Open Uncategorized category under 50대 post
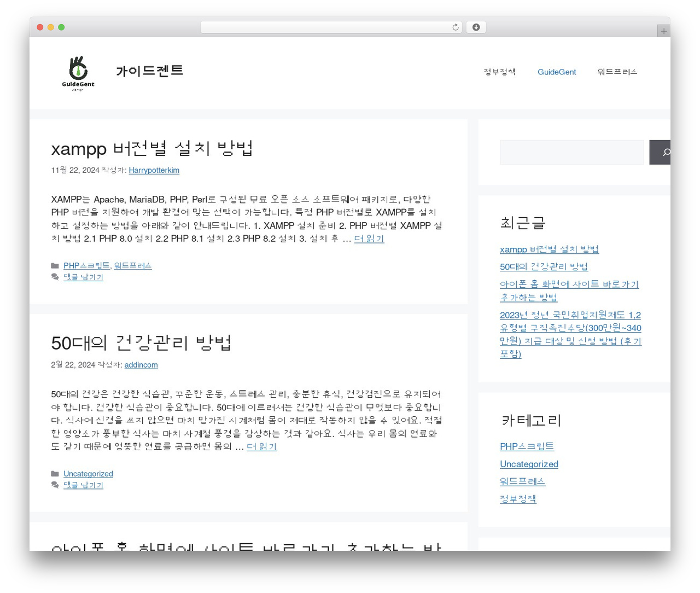This screenshot has width=700, height=593. pyautogui.click(x=88, y=474)
